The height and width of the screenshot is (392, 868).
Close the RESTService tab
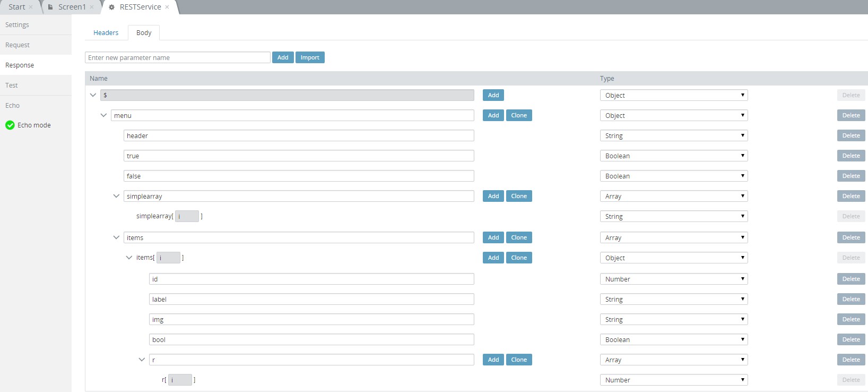pyautogui.click(x=167, y=7)
